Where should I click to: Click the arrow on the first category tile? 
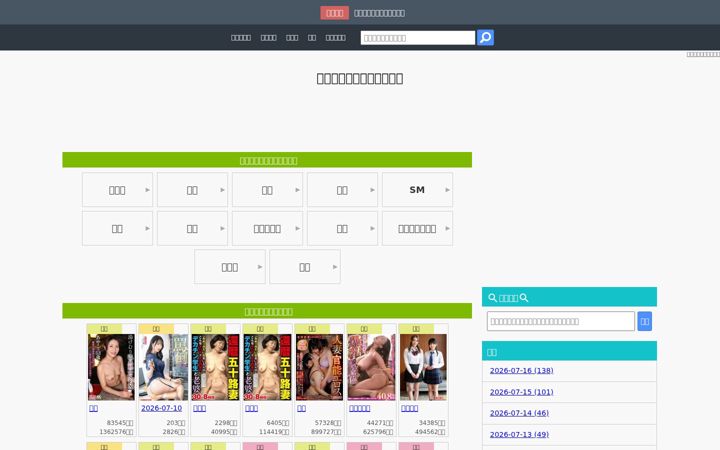point(147,190)
